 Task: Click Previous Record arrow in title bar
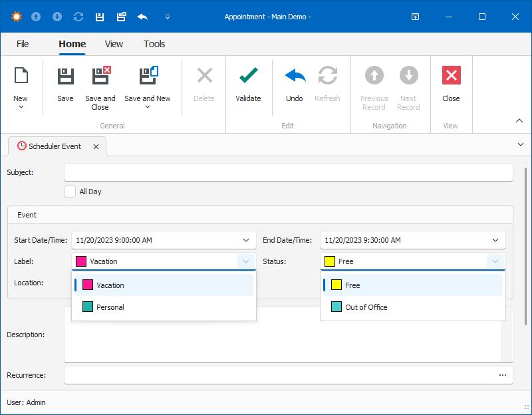click(x=36, y=17)
